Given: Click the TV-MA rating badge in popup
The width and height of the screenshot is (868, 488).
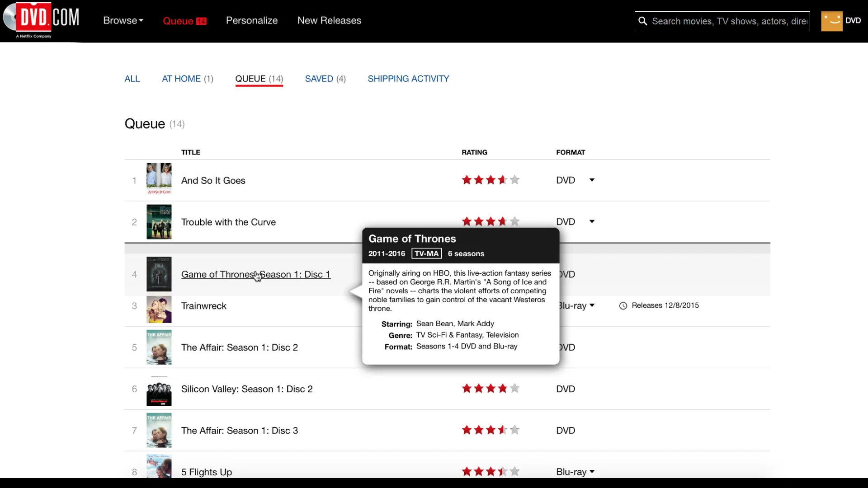Looking at the screenshot, I should [x=427, y=253].
